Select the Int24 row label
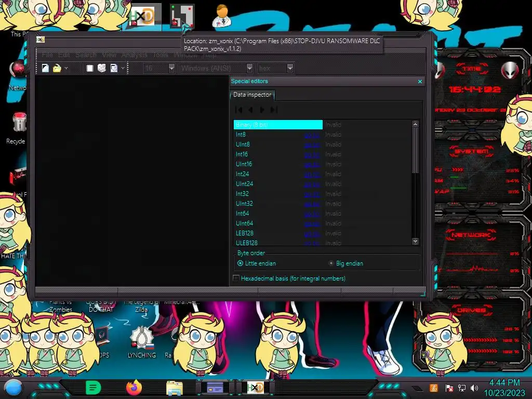Screen dimensions: 532x399 [x=242, y=174]
